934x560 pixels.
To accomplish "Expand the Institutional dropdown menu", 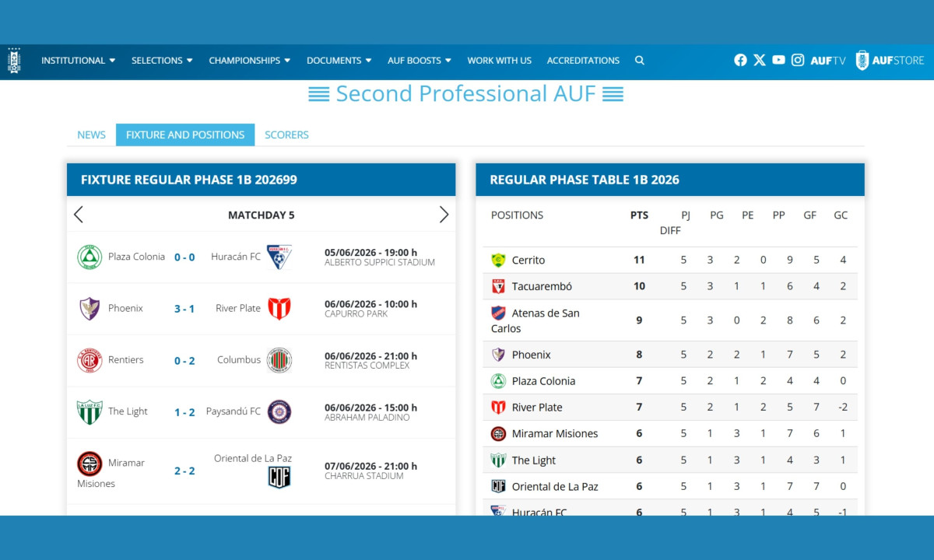I will [x=79, y=60].
